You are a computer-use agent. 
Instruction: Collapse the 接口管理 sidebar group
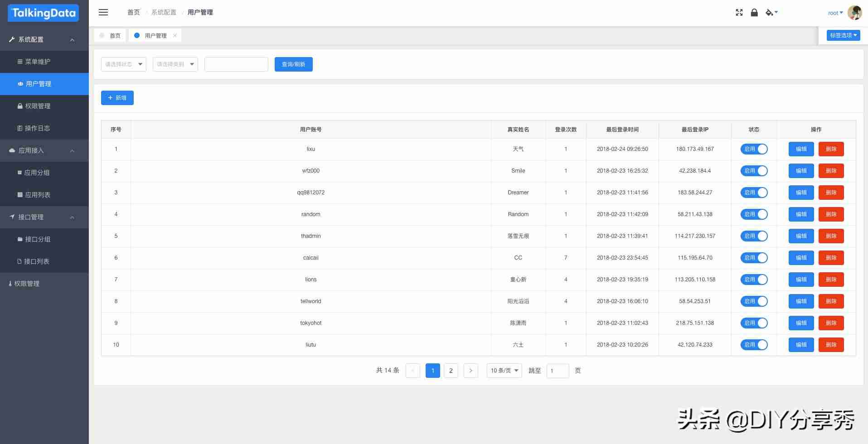point(44,217)
